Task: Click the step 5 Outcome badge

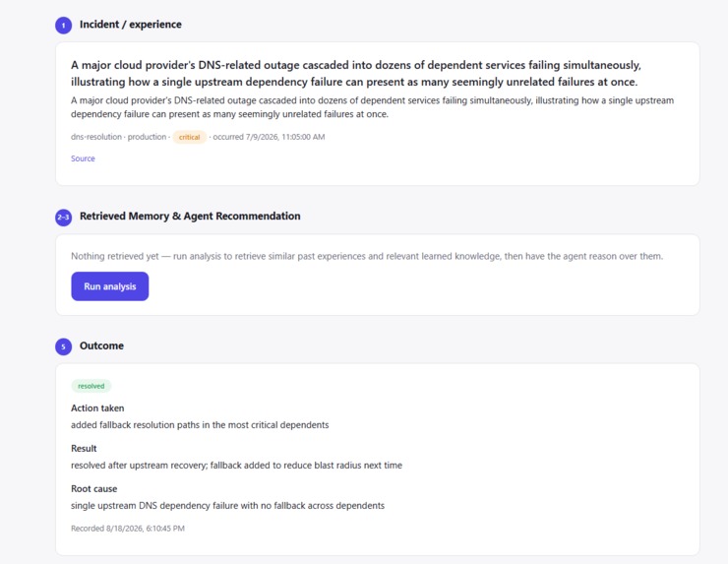Action: pos(64,346)
